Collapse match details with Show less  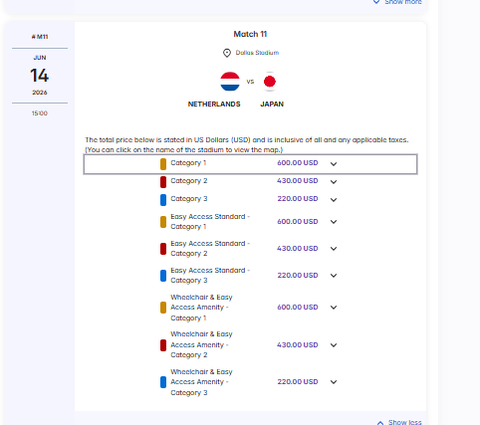click(399, 422)
